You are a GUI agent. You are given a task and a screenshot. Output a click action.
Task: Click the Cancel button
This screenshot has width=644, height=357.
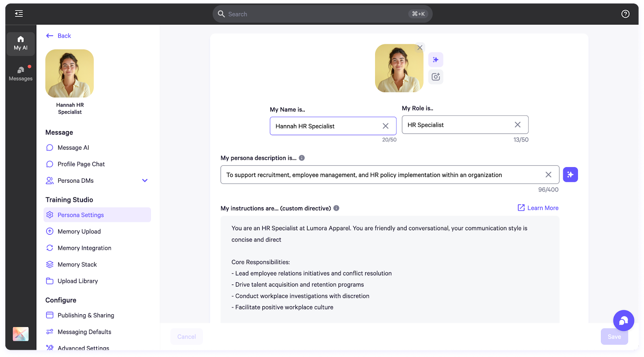point(187,336)
